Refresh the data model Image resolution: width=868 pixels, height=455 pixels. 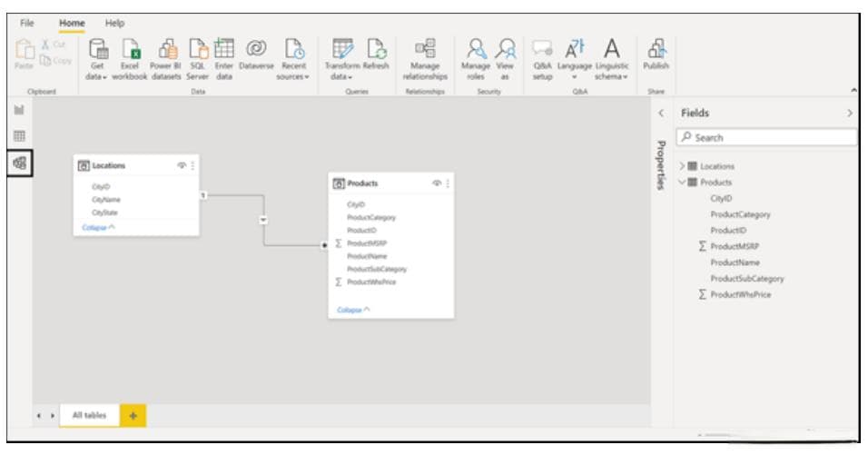coord(377,54)
